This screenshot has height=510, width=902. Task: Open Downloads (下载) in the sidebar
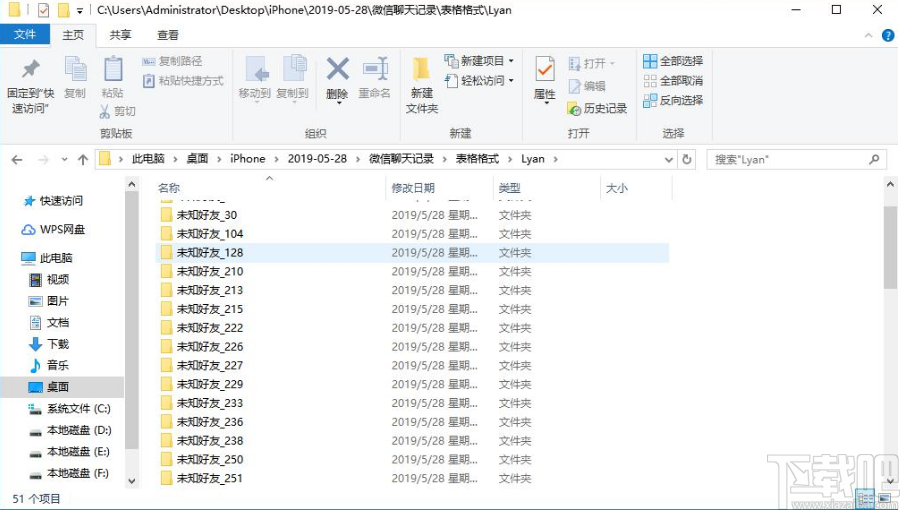coord(49,344)
